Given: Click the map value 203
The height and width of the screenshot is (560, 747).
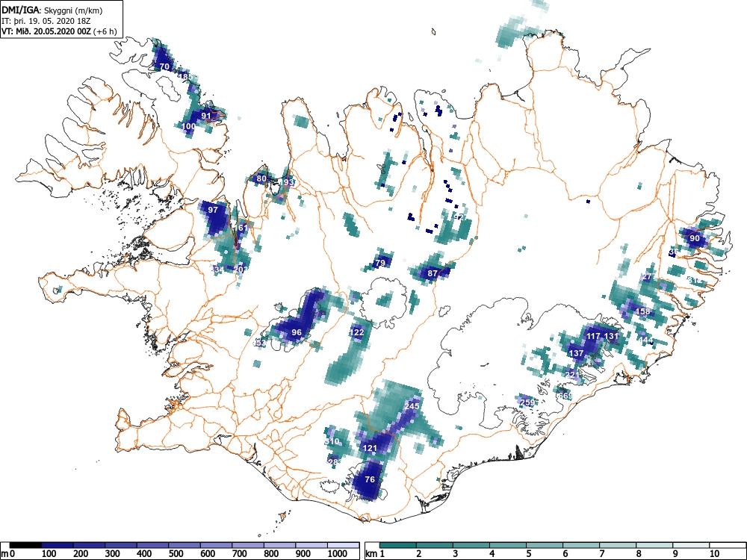Looking at the screenshot, I should tap(241, 269).
